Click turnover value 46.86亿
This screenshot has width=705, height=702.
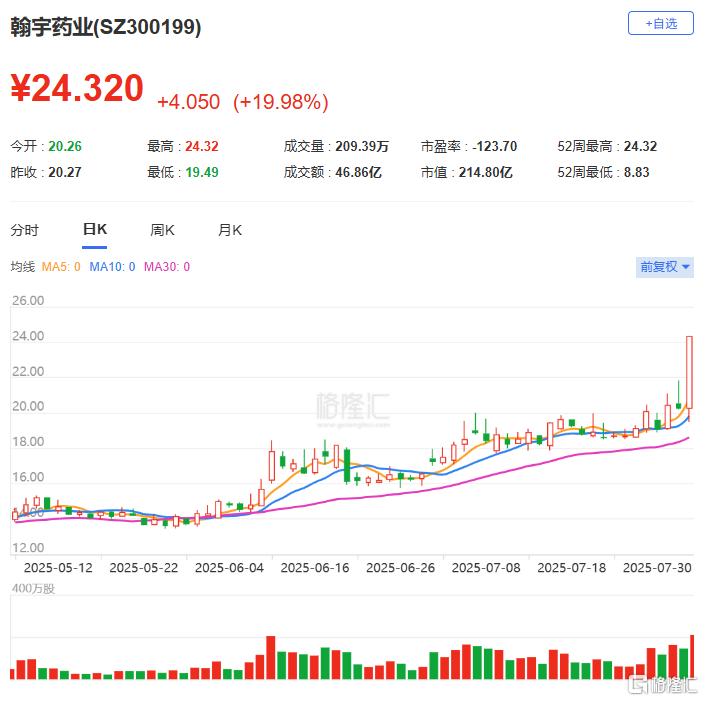pos(358,172)
